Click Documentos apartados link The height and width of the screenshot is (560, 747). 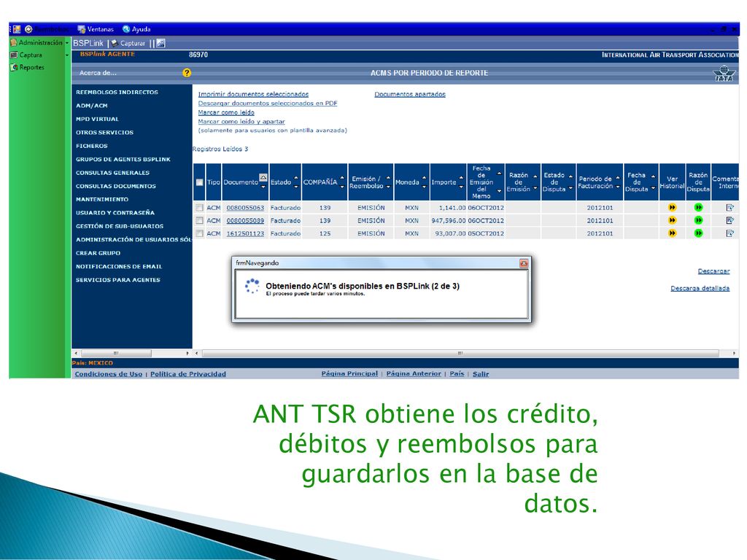click(410, 94)
